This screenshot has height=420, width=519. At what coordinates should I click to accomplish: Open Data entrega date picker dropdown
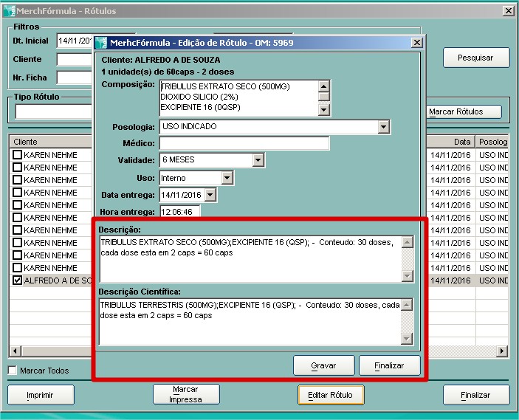(x=210, y=195)
